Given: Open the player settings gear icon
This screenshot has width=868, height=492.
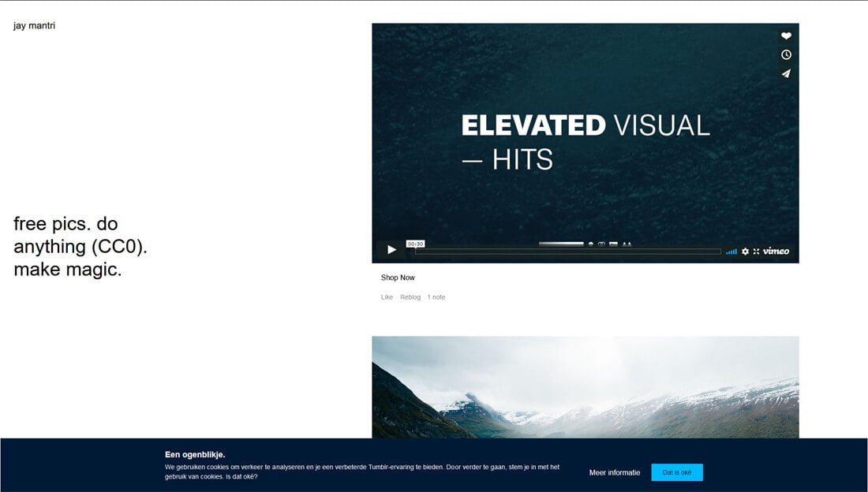Looking at the screenshot, I should [x=745, y=251].
